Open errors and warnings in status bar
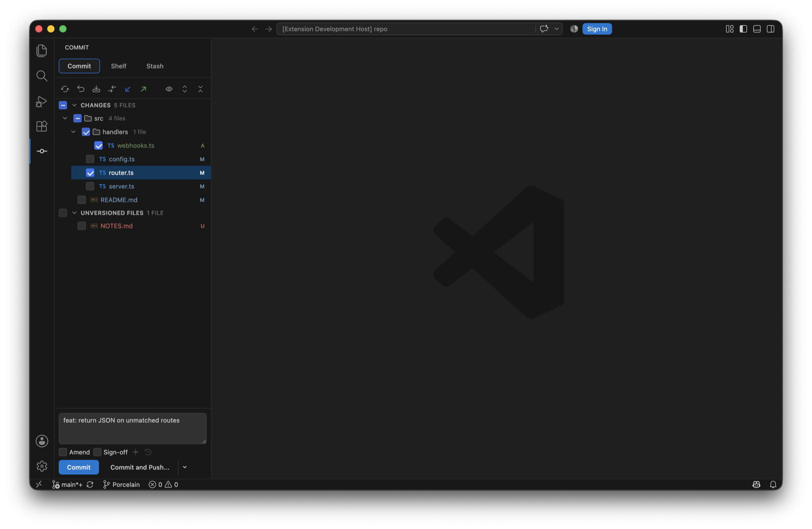 click(x=163, y=485)
